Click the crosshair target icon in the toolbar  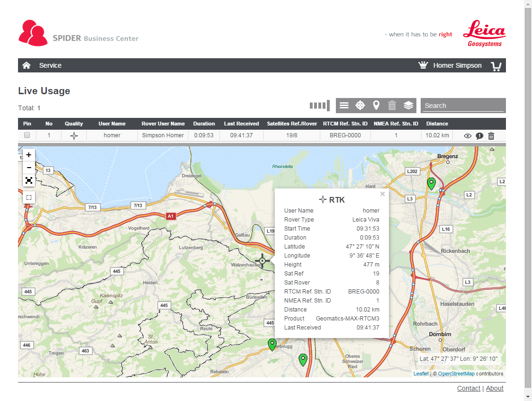tap(360, 106)
